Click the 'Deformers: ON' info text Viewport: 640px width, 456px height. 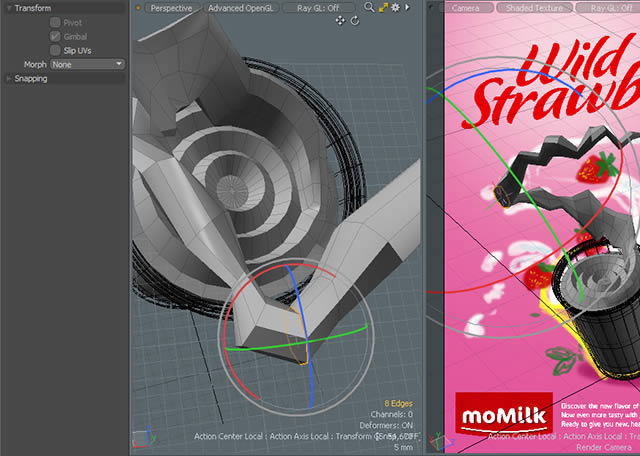tap(386, 425)
